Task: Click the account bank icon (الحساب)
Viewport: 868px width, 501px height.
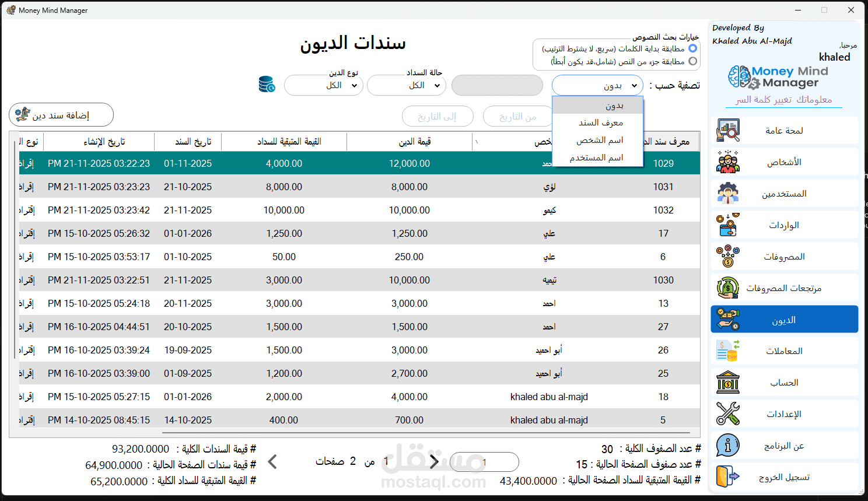Action: pos(728,383)
